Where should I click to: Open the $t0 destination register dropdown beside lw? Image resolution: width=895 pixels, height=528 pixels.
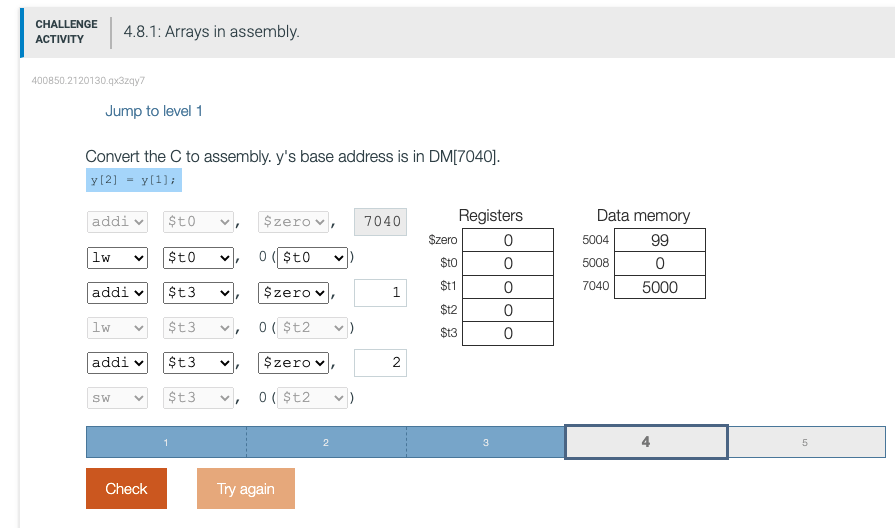[x=198, y=258]
